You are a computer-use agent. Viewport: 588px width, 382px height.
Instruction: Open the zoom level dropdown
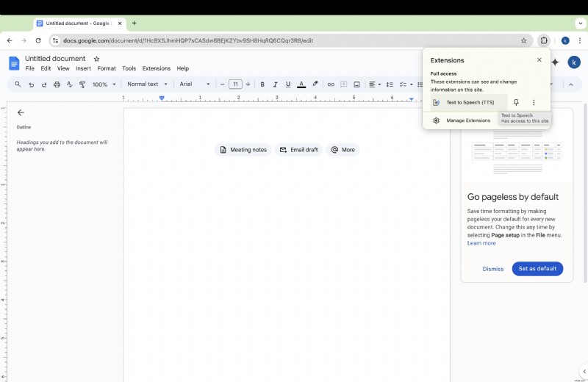coord(104,84)
